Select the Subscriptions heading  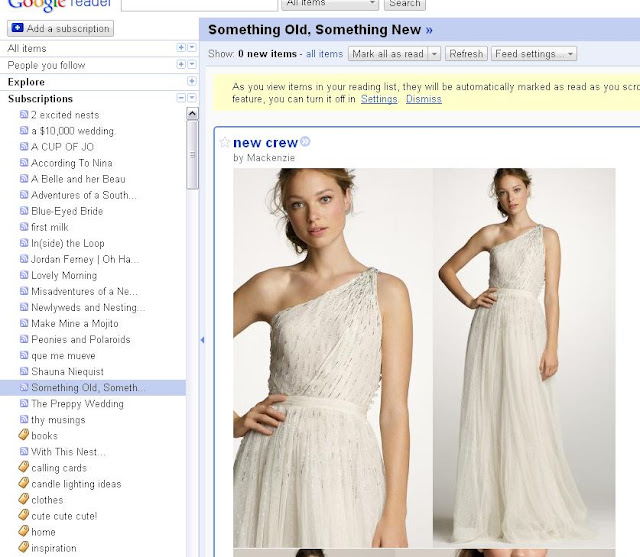[40, 99]
